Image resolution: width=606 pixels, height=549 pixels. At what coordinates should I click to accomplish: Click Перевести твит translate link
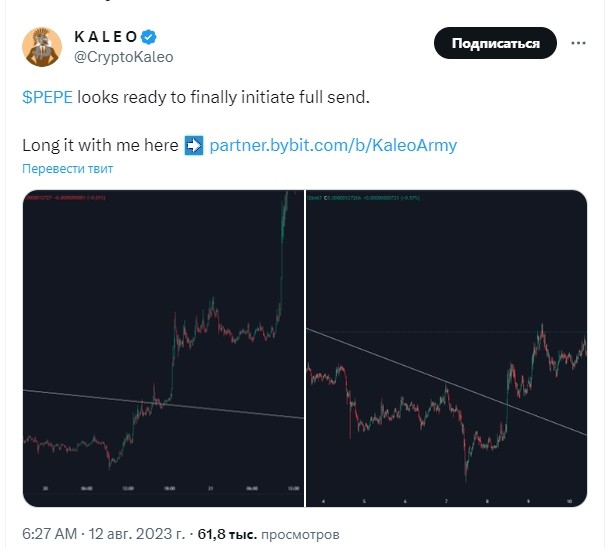(68, 169)
